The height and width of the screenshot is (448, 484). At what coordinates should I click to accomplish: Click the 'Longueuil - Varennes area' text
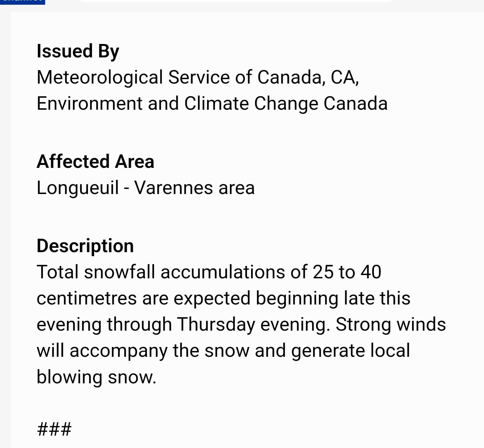click(146, 188)
